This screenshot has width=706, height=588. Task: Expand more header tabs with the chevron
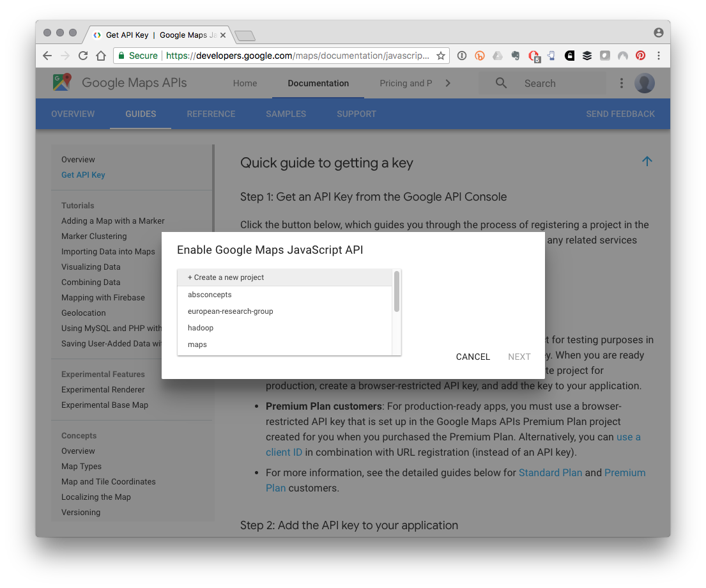(447, 83)
